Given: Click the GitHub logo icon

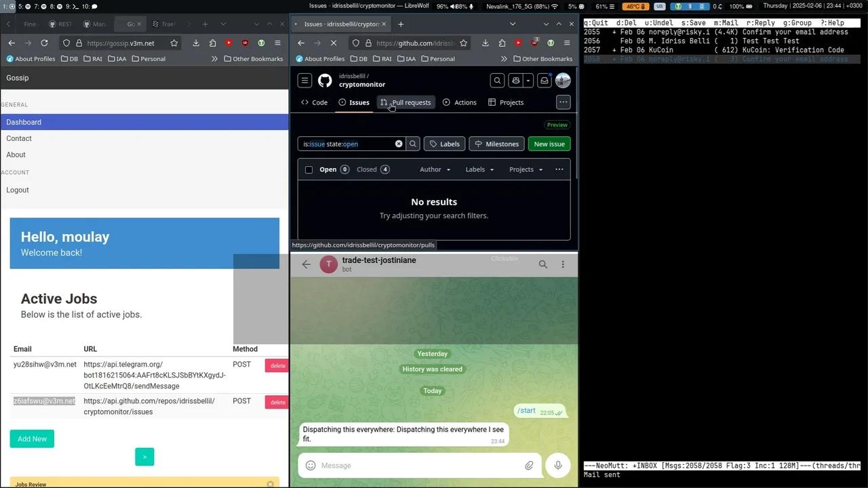Looking at the screenshot, I should click(x=325, y=81).
